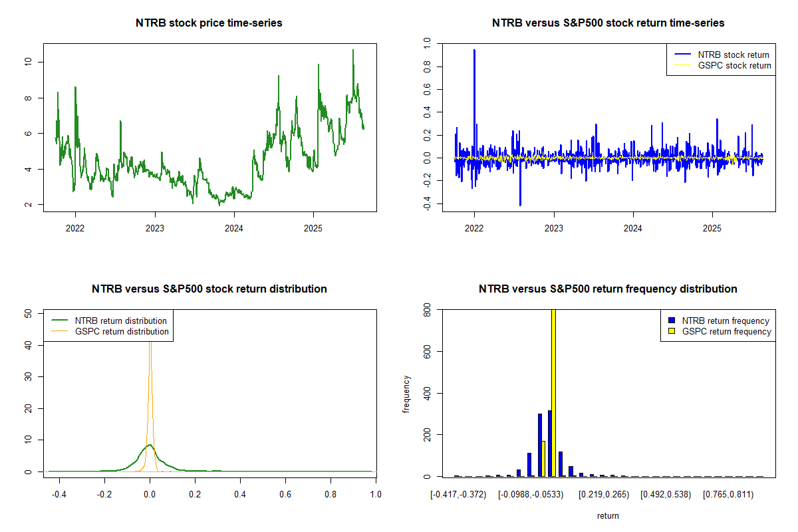Select the '[-0.417,-0.372)' histogram bin label
Screen dimensions: 798x532
[x=458, y=494]
